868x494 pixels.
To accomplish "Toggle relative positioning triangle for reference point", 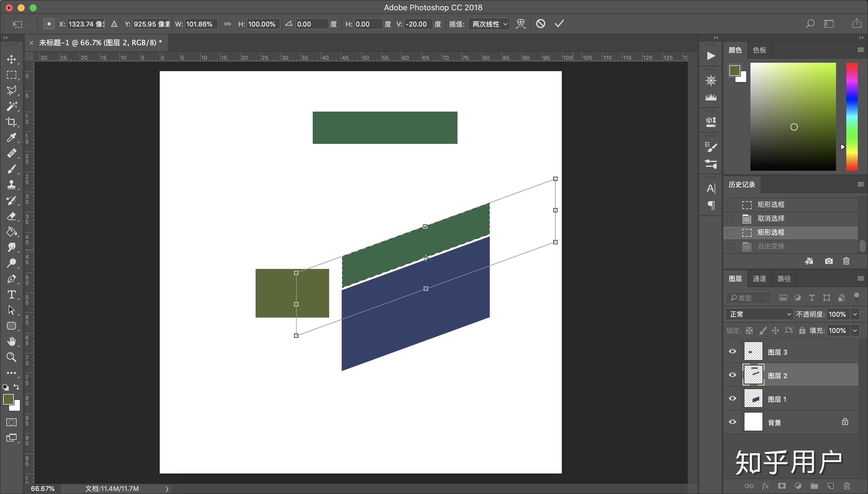I will [114, 24].
